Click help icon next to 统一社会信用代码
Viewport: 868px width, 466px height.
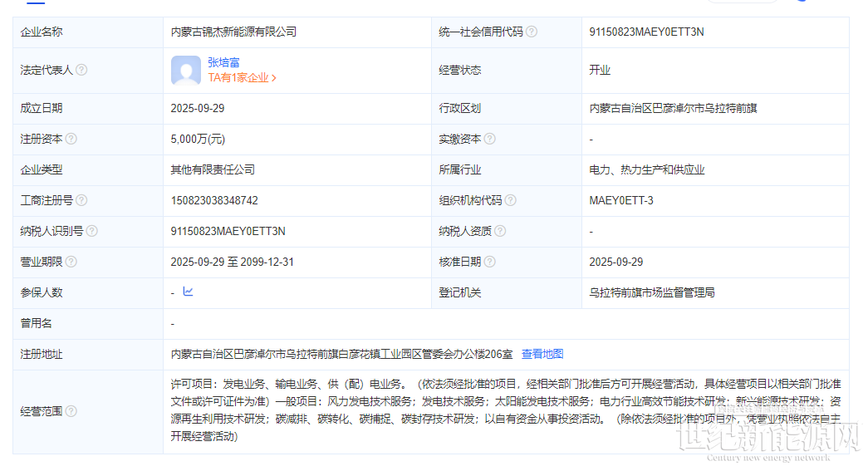tap(532, 32)
